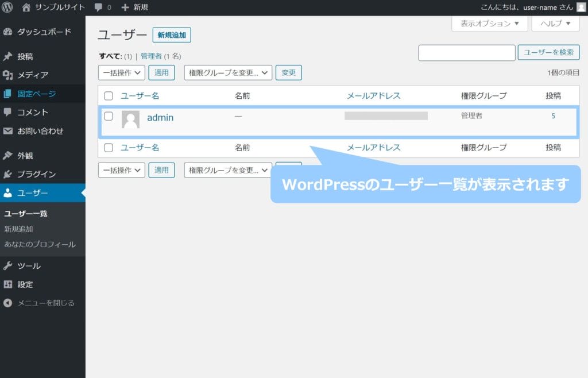588x378 pixels.
Task: Open the top 一括操作 bulk actions dropdown
Action: (122, 73)
